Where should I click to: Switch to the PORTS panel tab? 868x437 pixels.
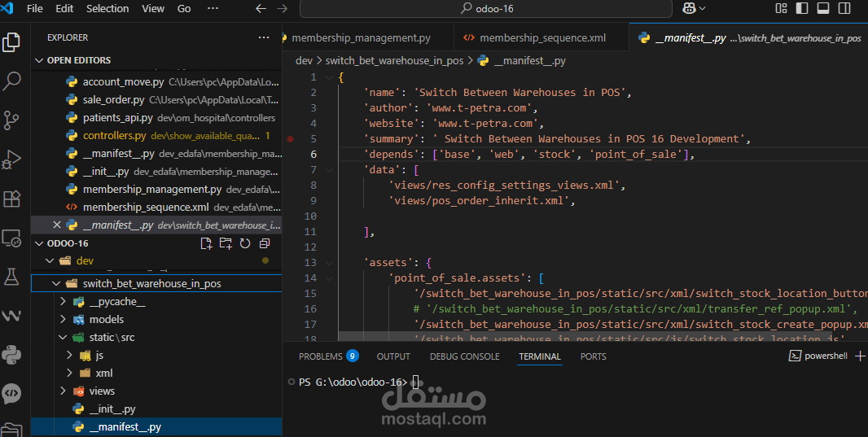tap(593, 356)
